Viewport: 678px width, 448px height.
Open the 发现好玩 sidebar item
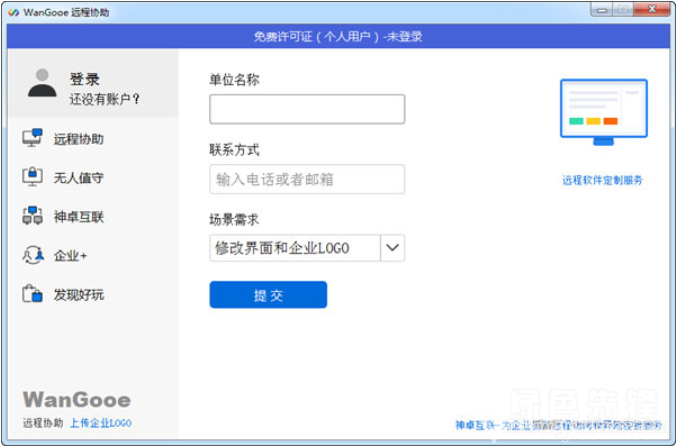(79, 295)
